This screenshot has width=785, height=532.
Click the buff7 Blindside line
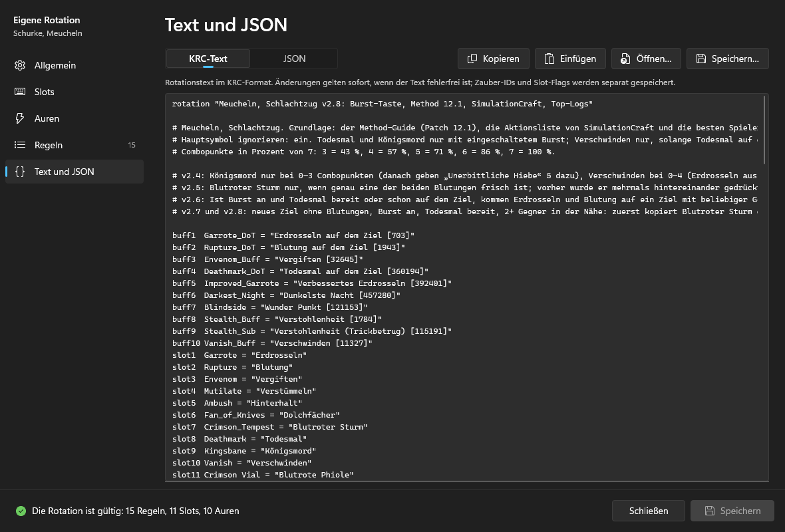270,307
